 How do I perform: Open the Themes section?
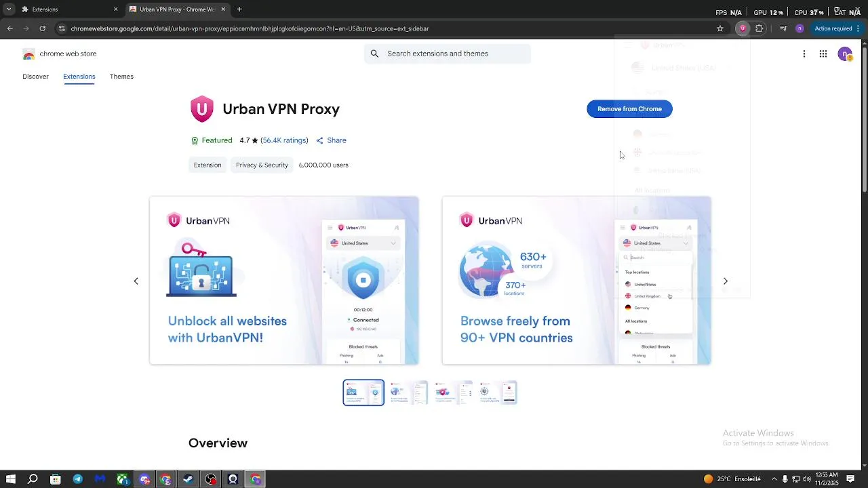coord(121,77)
